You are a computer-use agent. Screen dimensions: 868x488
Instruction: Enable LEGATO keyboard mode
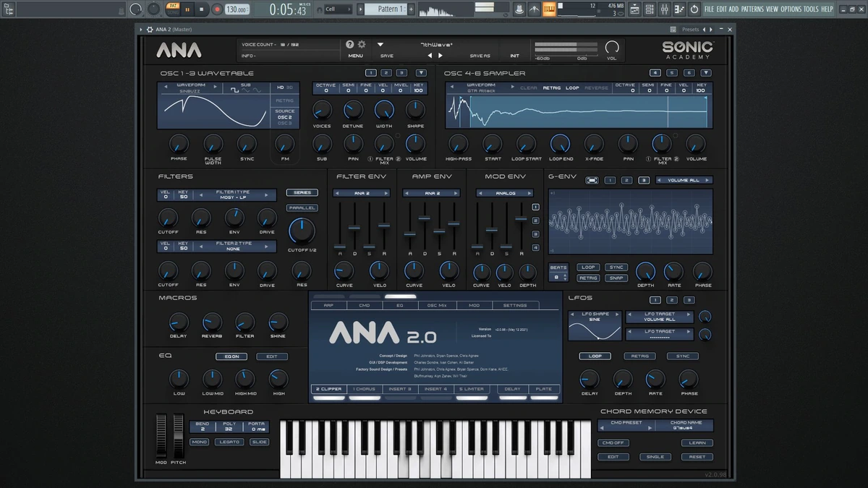tap(229, 442)
